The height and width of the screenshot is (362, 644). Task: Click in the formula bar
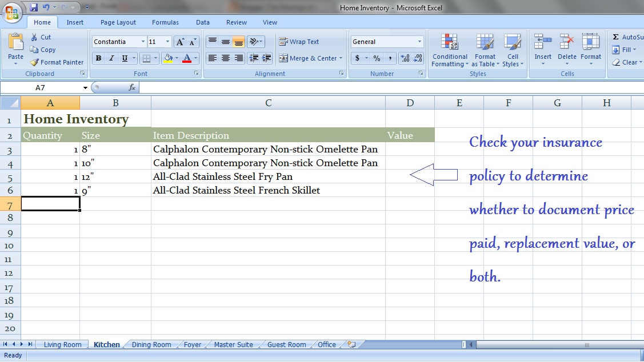point(391,87)
